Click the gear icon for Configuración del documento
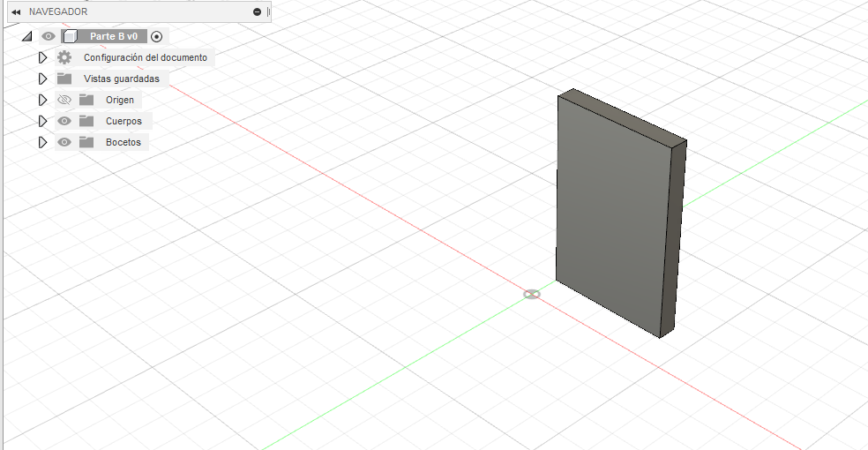This screenshot has width=868, height=450. click(64, 57)
